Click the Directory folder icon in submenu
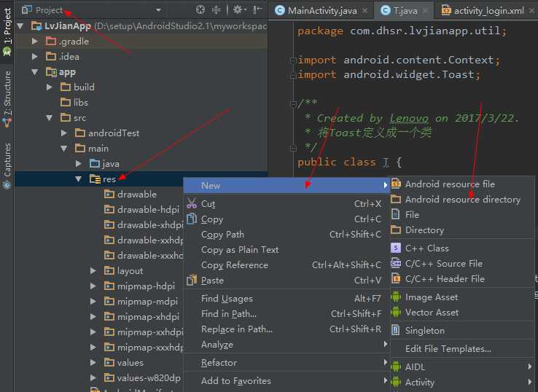538x392 pixels. (396, 230)
